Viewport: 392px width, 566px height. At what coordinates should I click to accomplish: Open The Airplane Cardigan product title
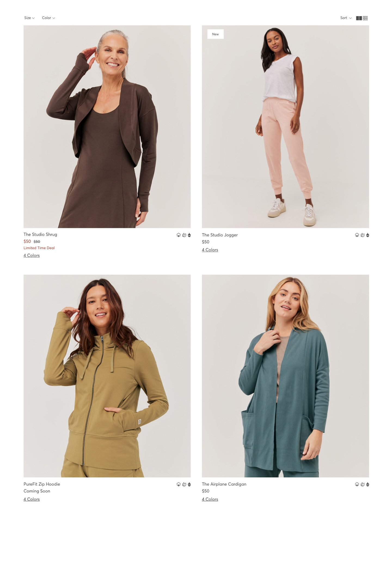tap(224, 484)
